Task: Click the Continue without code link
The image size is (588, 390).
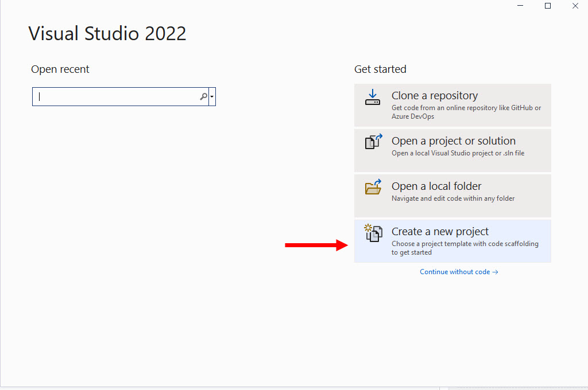Action: point(455,271)
